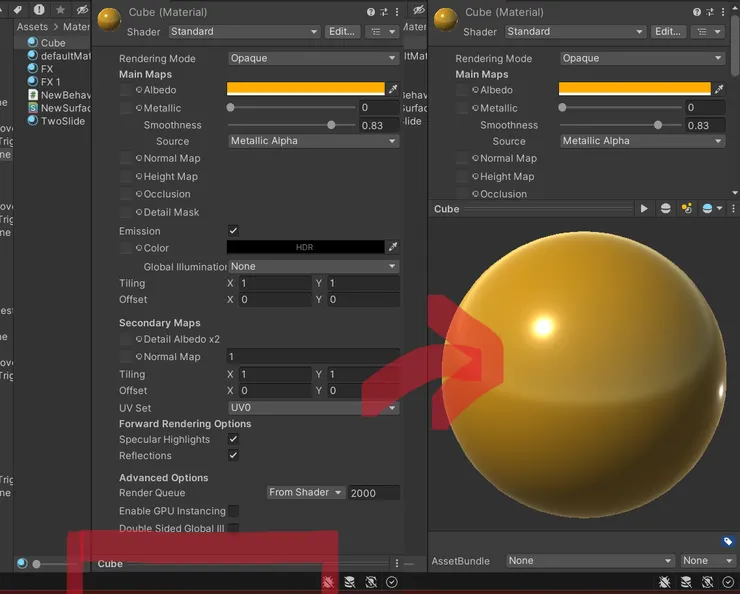Go to Assets in the breadcrumb path
Screen dimensions: 740x594
32,27
